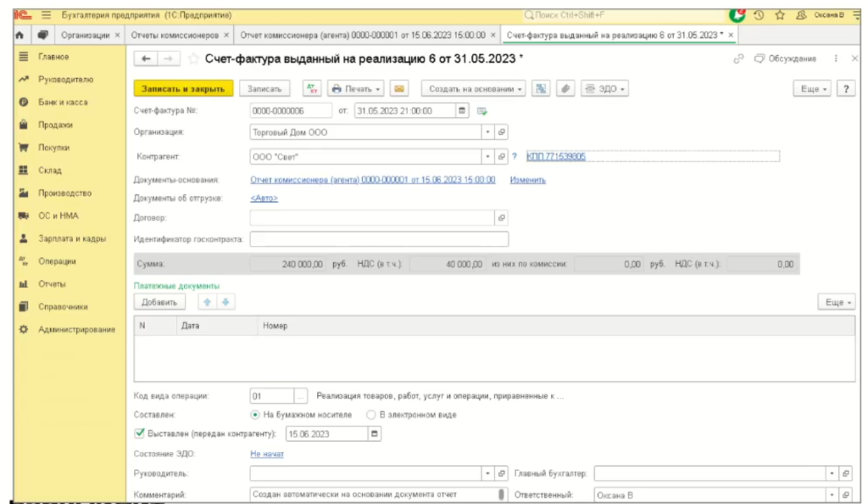Open the notifications bell icon
868x504 pixels.
point(737,15)
